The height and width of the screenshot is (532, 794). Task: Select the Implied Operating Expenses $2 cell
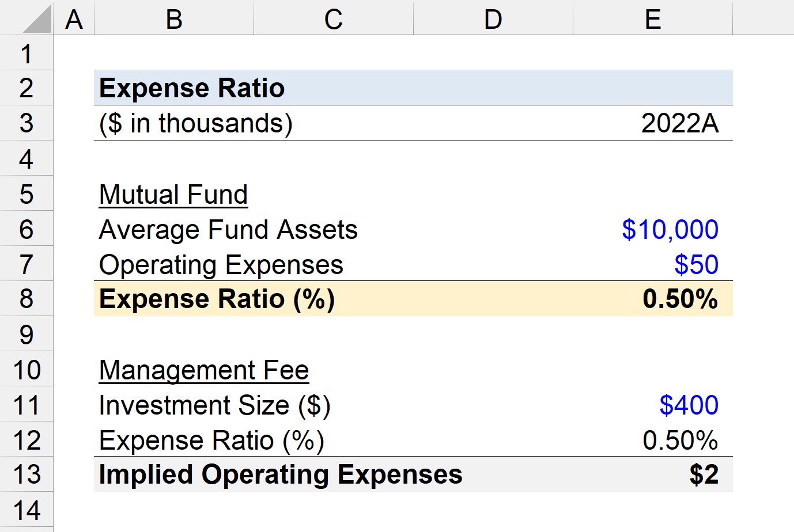click(x=652, y=475)
